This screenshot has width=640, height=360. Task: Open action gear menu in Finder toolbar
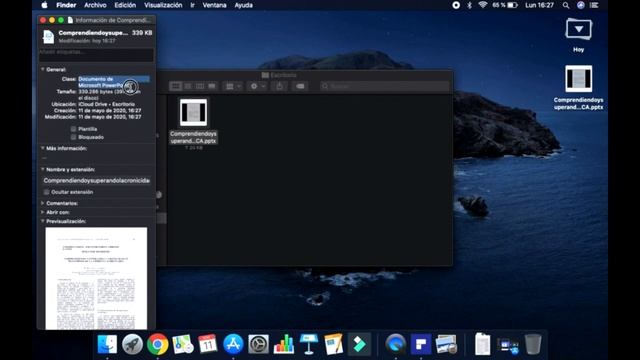pos(258,86)
